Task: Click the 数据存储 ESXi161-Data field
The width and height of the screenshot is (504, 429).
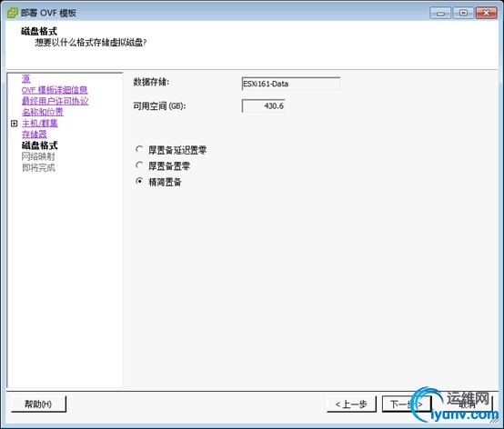Action: [x=291, y=84]
